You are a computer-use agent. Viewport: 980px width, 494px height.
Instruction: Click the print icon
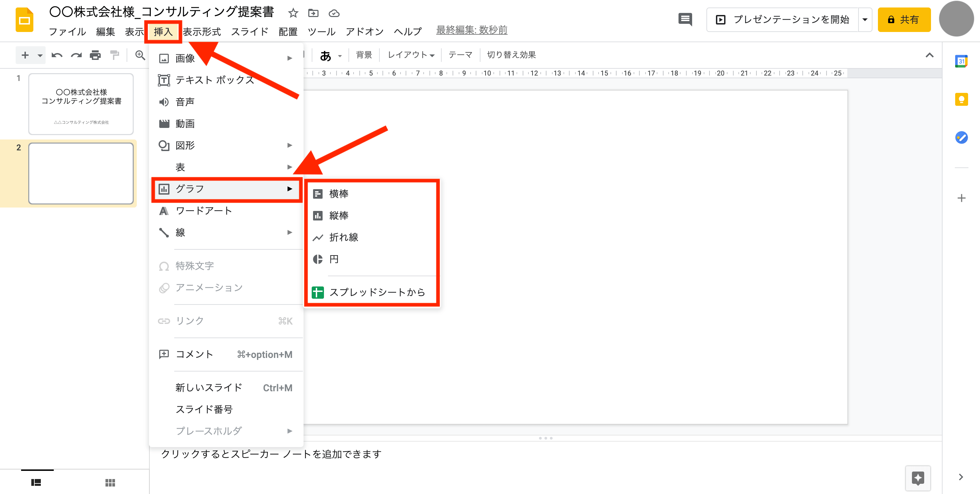(x=95, y=55)
